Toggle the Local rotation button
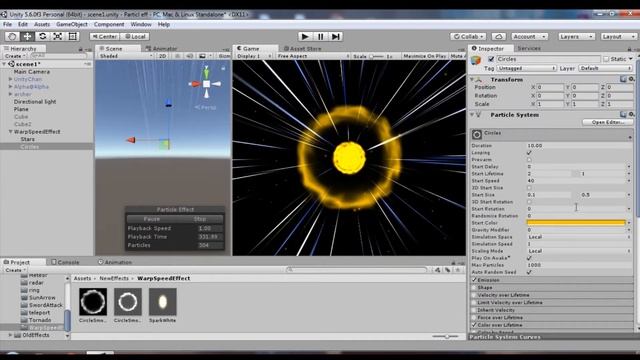The image size is (640, 360). [135, 36]
